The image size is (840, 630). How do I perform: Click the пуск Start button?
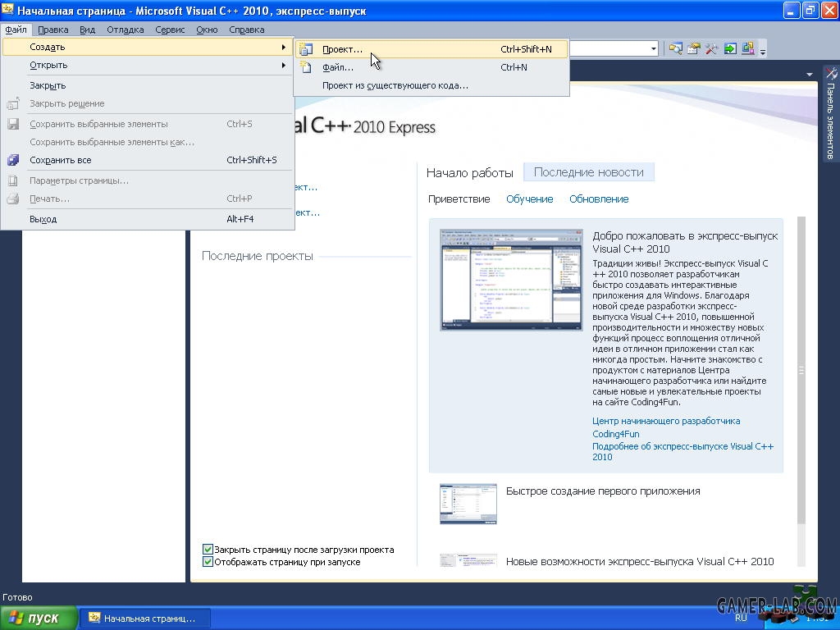(39, 619)
